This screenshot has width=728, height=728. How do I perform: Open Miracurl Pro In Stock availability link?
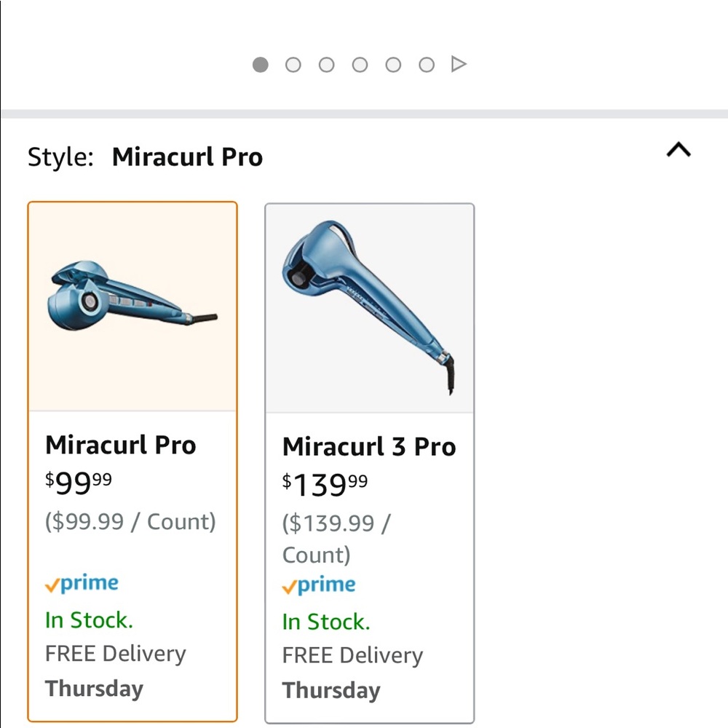click(88, 620)
